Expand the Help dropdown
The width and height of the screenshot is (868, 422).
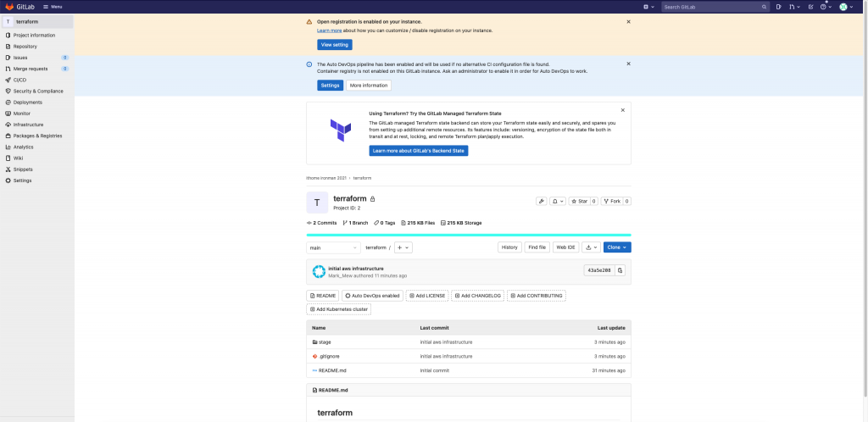click(x=826, y=7)
